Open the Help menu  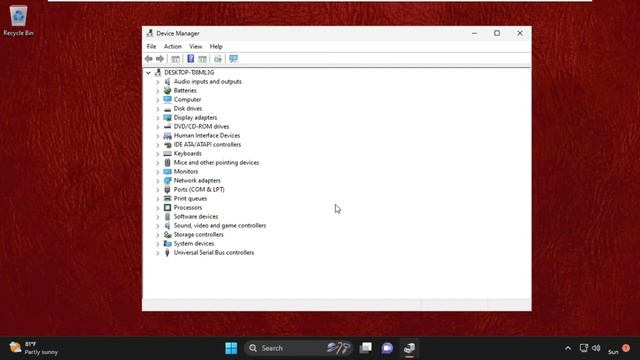[x=216, y=47]
